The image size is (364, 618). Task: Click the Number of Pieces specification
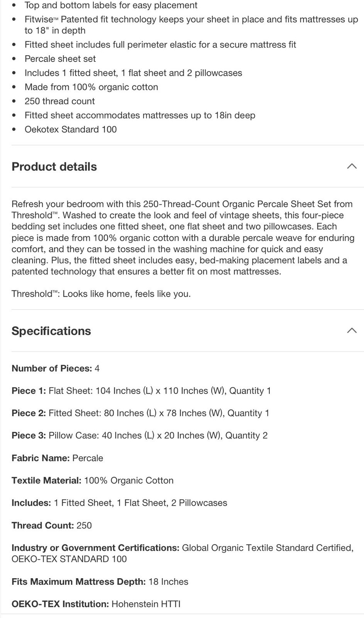coord(56,368)
